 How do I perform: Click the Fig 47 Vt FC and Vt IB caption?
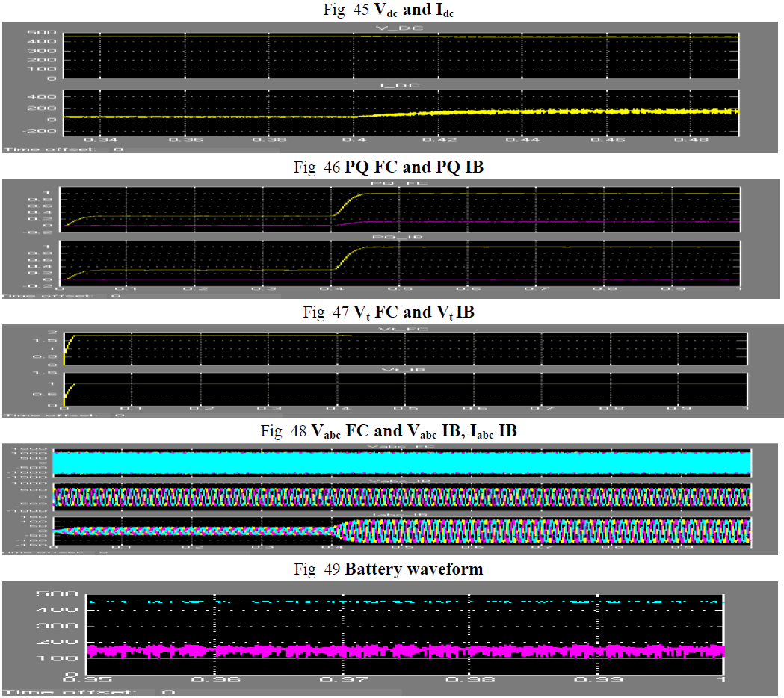pos(389,313)
